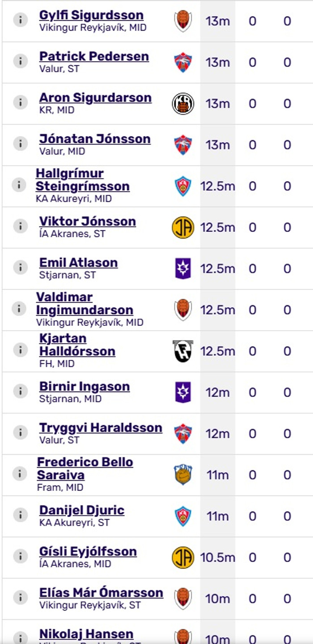Image resolution: width=313 pixels, height=644 pixels.
Task: Open info icon for Gylfi Sigurdsson
Action: [x=20, y=20]
